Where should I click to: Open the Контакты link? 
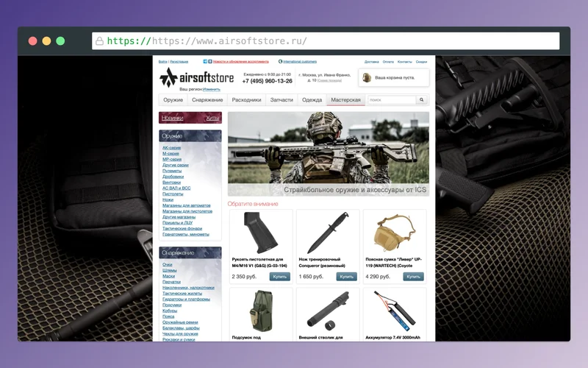tap(405, 62)
